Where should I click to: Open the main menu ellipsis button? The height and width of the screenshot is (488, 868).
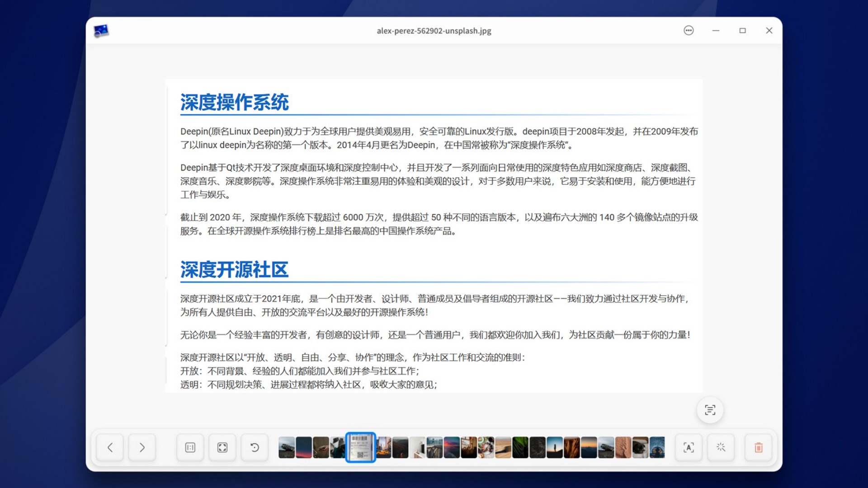click(688, 30)
